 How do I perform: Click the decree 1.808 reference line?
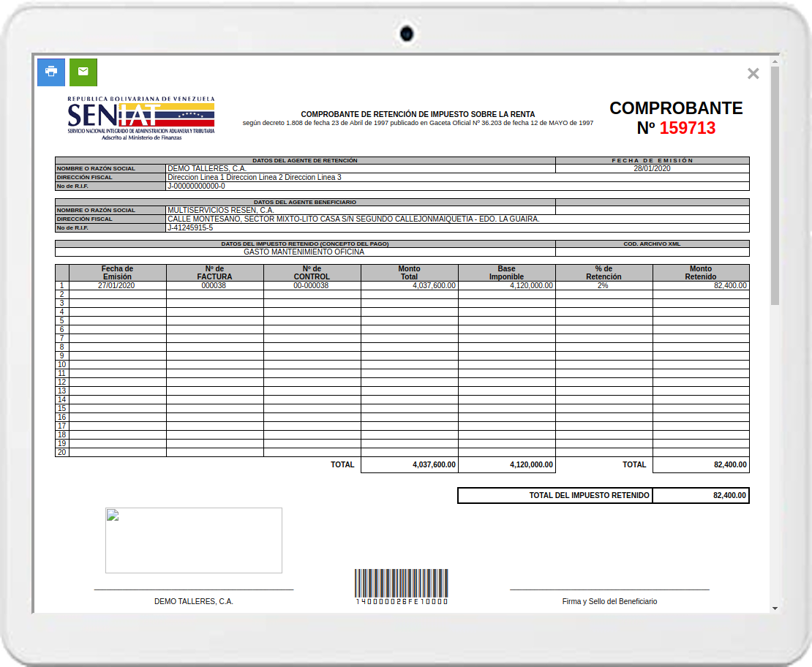(418, 123)
